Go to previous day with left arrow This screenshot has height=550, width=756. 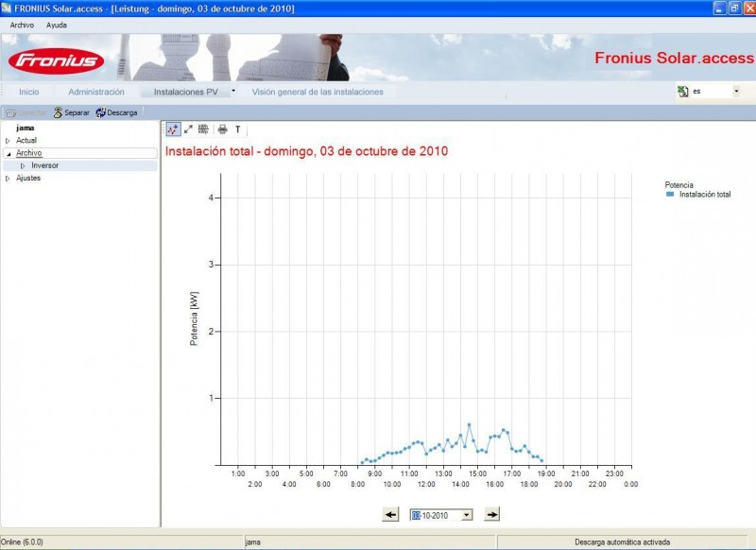coord(390,514)
